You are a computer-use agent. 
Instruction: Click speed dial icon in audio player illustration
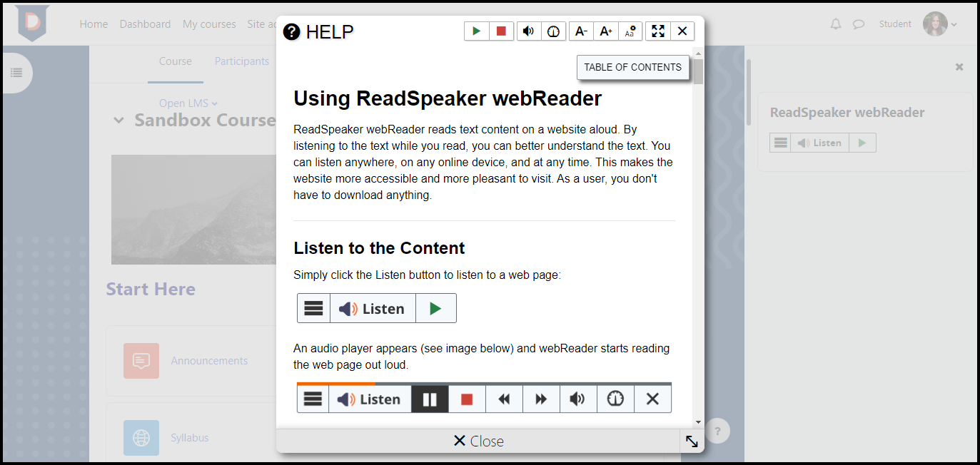click(615, 399)
